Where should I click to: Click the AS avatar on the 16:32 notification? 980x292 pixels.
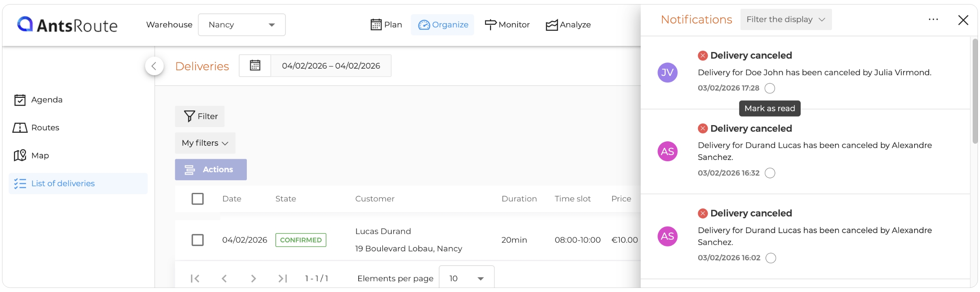tap(667, 151)
